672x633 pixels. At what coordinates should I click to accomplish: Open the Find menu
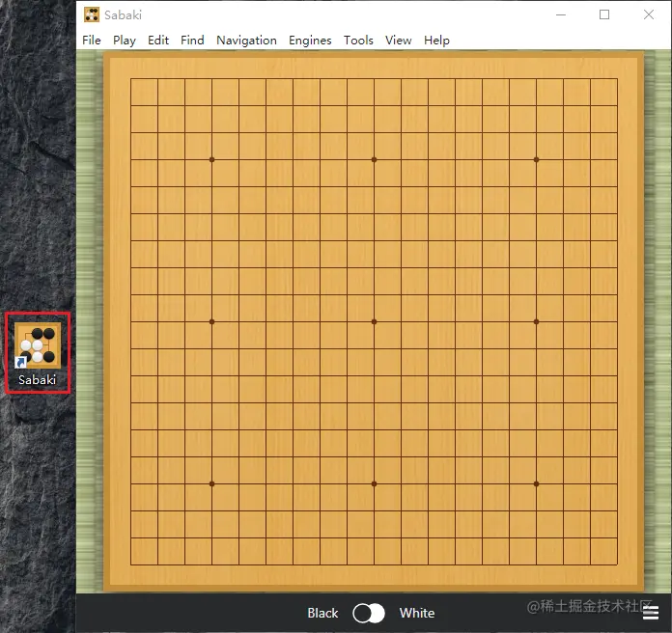coord(192,41)
